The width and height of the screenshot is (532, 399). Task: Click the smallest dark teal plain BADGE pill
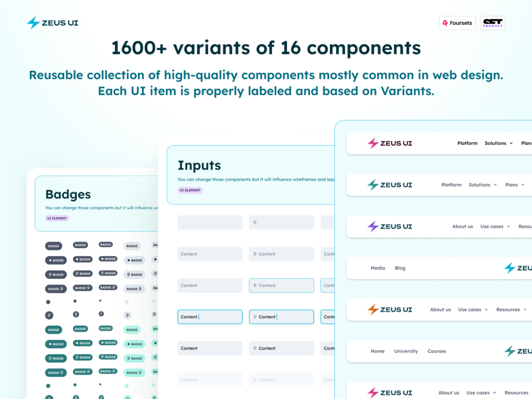105,329
